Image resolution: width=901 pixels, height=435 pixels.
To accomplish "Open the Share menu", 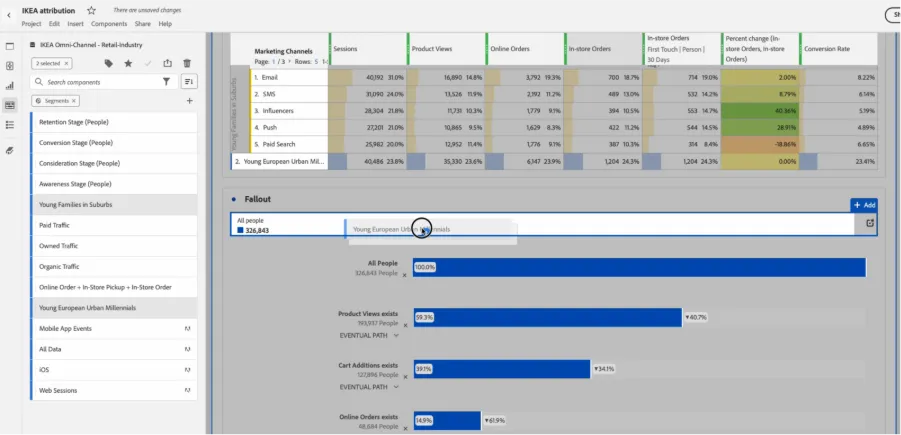I will point(143,24).
